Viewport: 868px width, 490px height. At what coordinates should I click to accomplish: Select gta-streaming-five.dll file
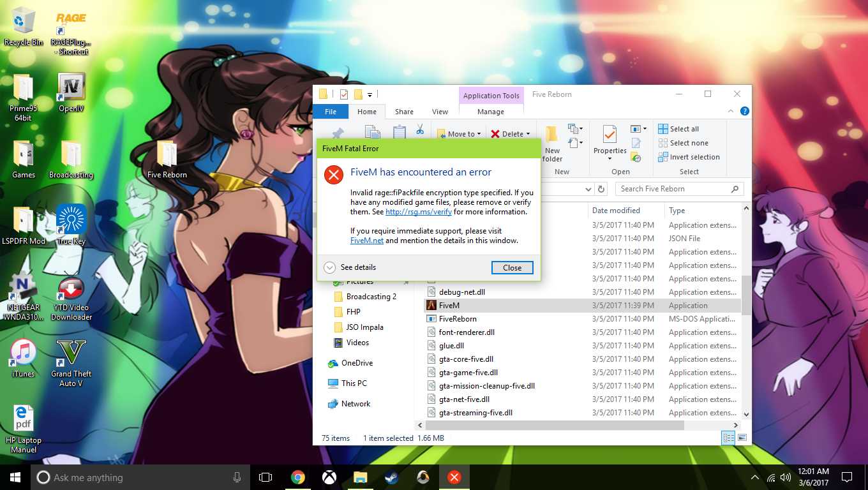[x=475, y=413]
